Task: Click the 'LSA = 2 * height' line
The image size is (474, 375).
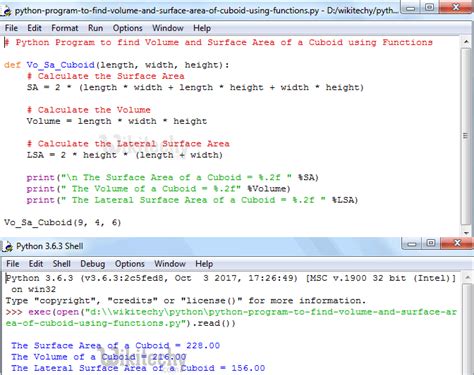Action: point(125,155)
